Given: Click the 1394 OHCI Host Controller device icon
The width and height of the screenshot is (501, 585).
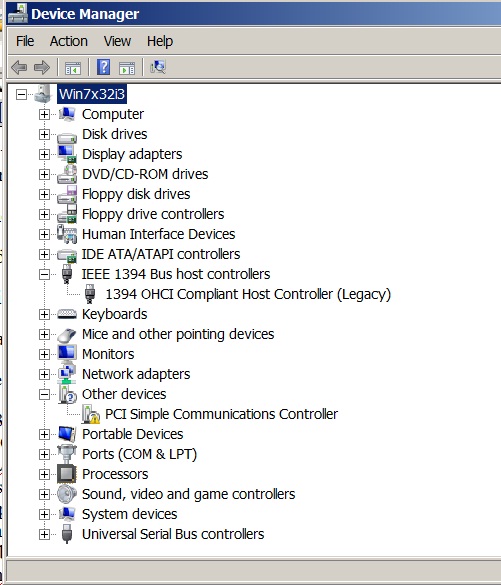Looking at the screenshot, I should 90,294.
